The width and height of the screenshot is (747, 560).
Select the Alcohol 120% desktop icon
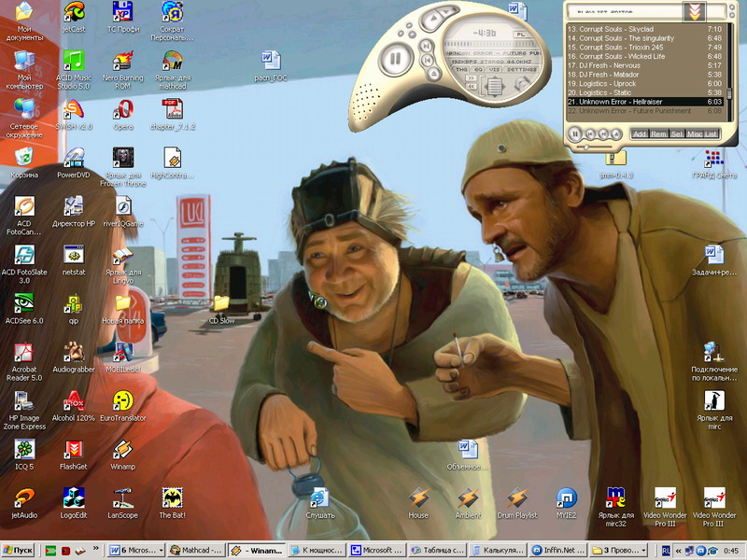[74, 406]
